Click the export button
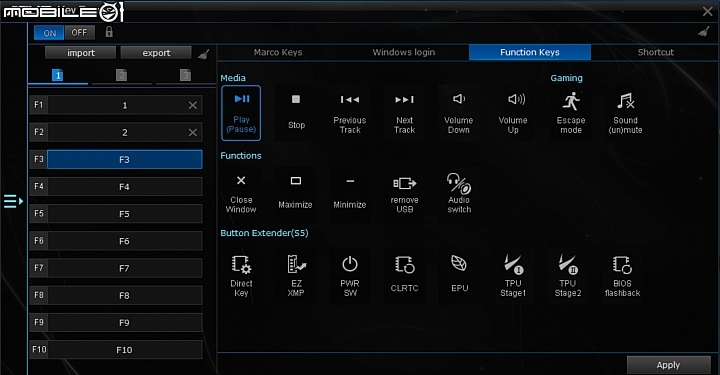 pos(156,53)
